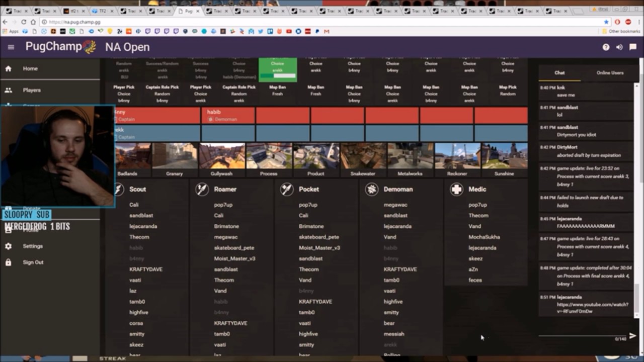Select the Product map thumbnail
The height and width of the screenshot is (362, 644).
coord(316,160)
